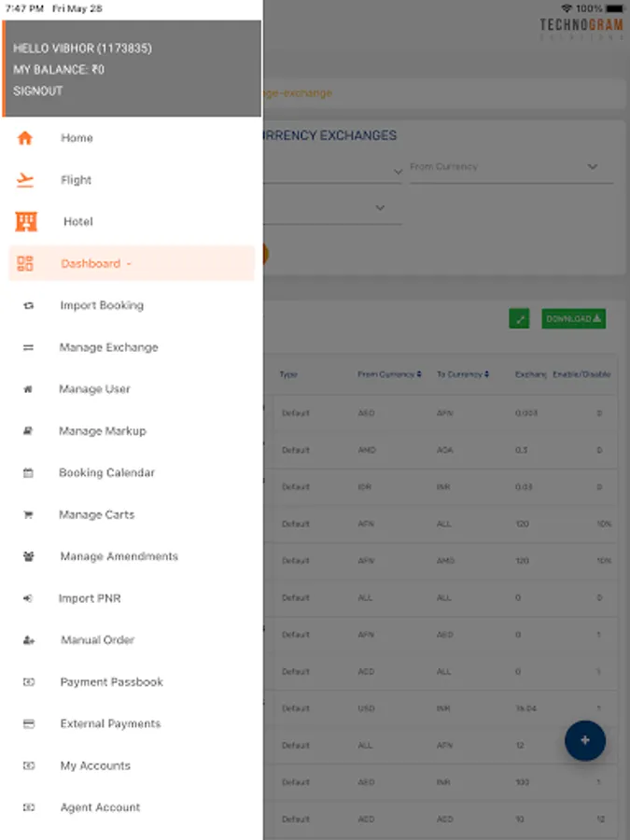Click the battery indicator in status bar
The height and width of the screenshot is (840, 630).
[x=615, y=8]
